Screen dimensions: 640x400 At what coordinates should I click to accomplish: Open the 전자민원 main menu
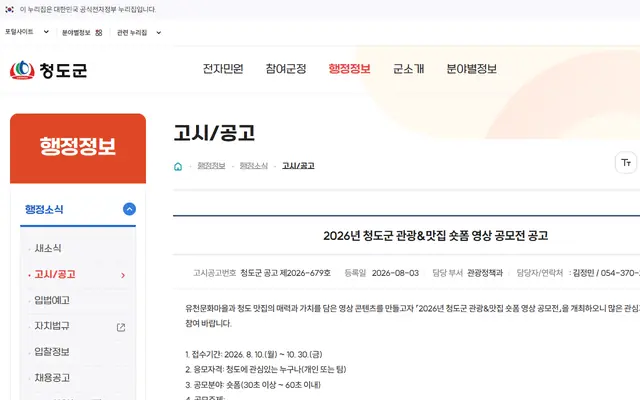pos(223,69)
